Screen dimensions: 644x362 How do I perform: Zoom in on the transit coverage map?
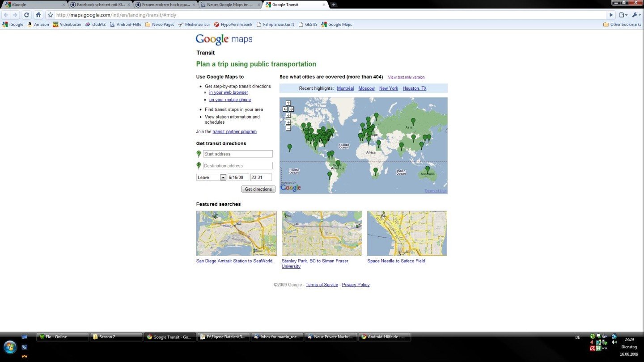click(x=288, y=122)
